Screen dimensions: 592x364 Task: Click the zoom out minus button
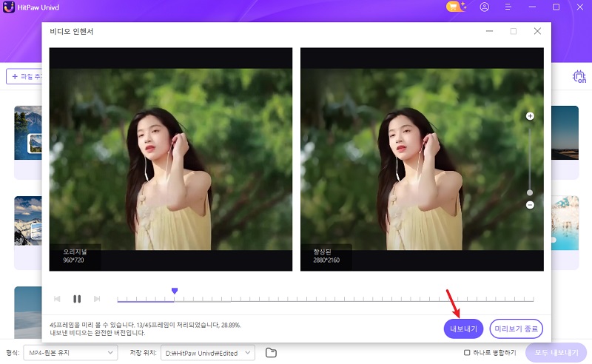point(530,205)
